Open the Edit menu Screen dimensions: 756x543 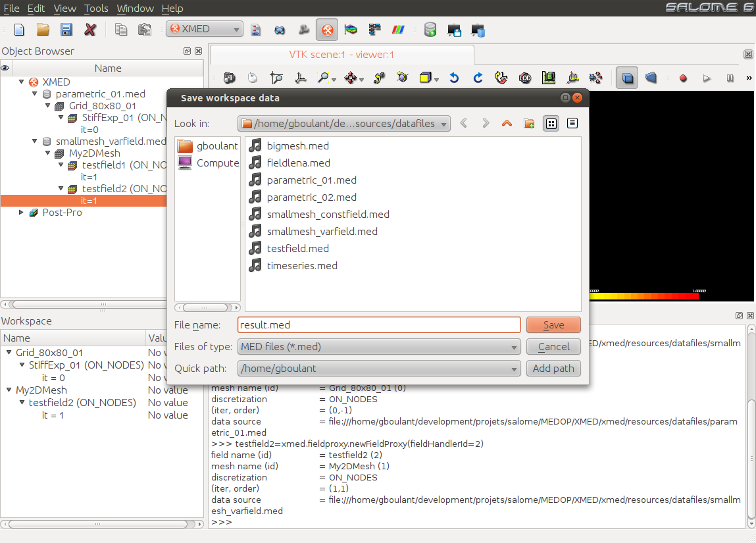36,8
